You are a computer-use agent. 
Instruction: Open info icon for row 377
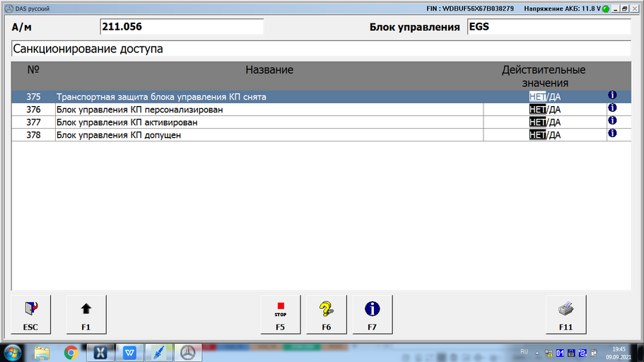point(612,120)
